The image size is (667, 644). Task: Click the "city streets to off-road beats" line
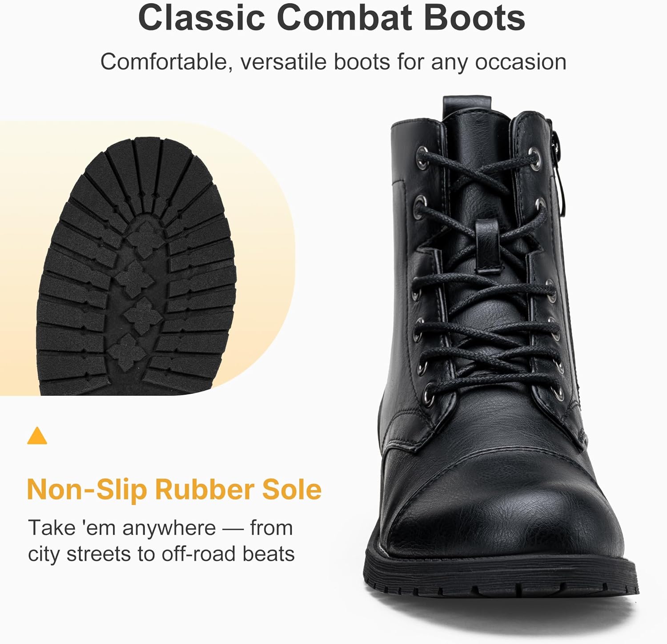[161, 554]
